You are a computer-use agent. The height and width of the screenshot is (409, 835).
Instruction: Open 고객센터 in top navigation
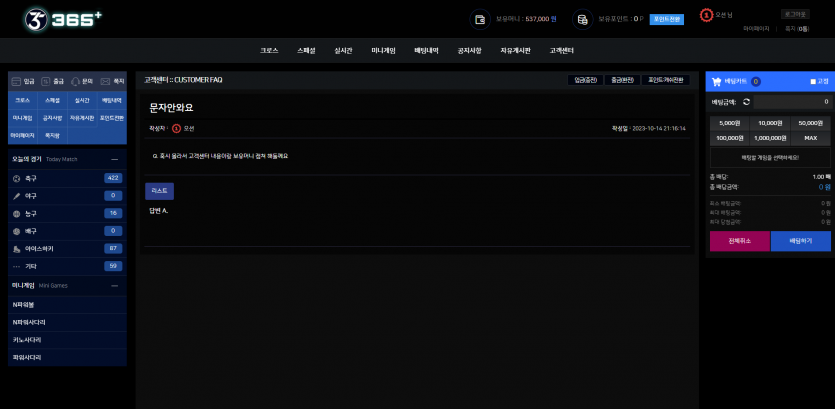(x=562, y=51)
